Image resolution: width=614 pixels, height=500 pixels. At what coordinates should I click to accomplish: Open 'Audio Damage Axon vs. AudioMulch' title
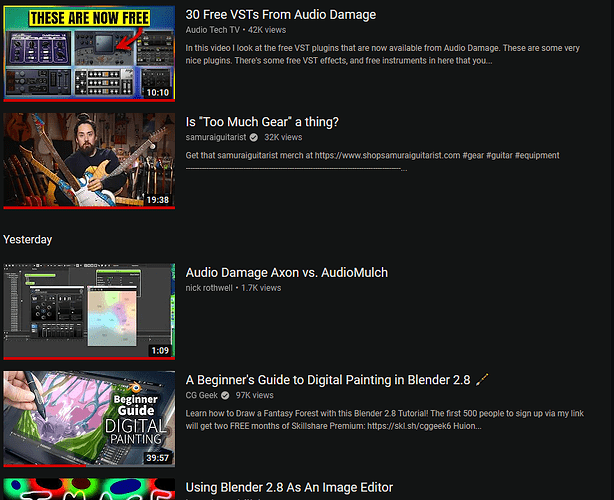(x=287, y=273)
